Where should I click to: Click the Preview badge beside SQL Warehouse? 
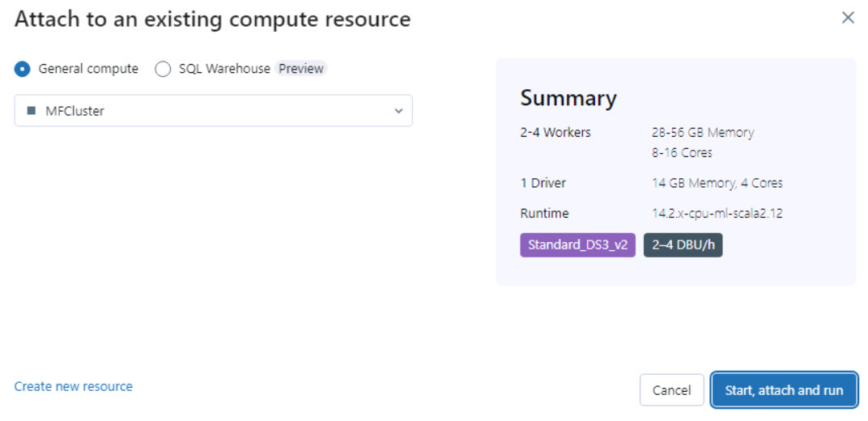tap(301, 69)
